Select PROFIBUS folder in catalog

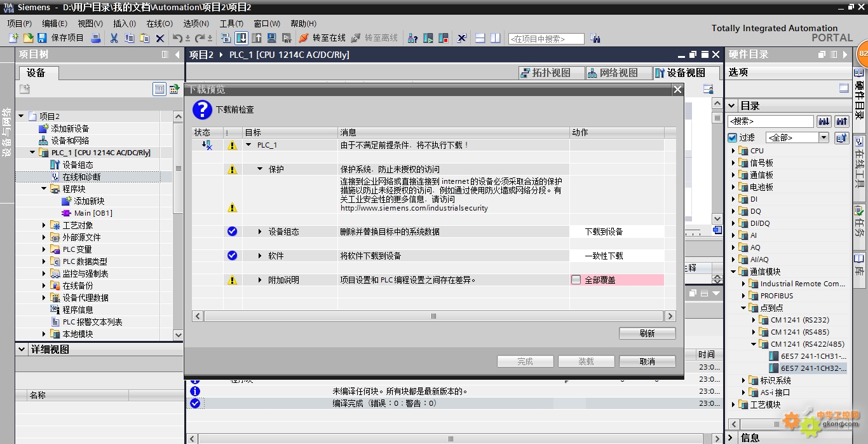776,296
